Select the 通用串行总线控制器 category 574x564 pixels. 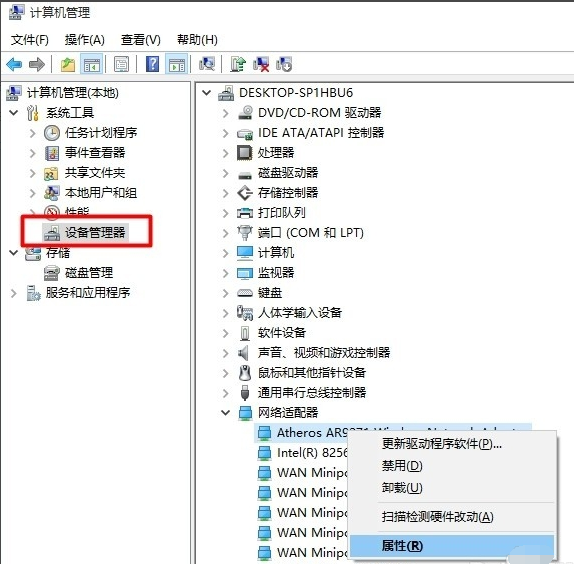point(312,393)
